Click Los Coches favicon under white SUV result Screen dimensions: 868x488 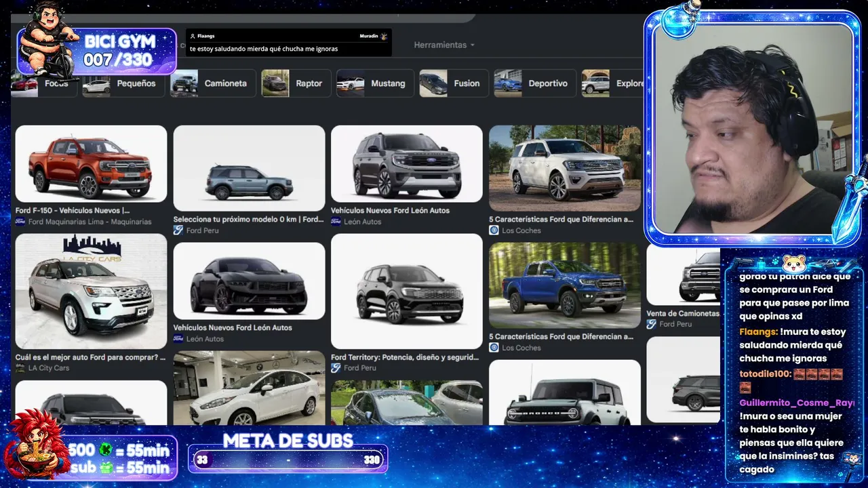[494, 230]
